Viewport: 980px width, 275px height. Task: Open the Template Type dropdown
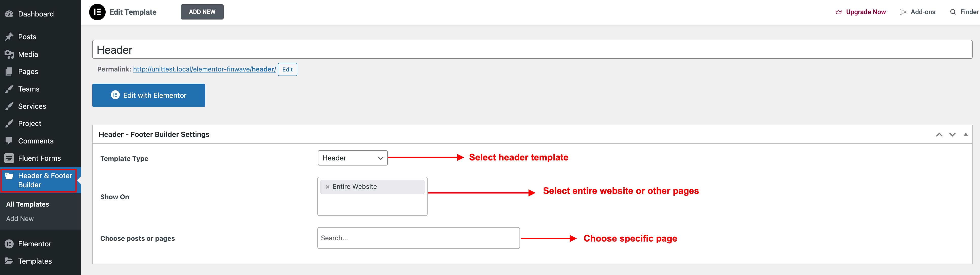pos(353,158)
